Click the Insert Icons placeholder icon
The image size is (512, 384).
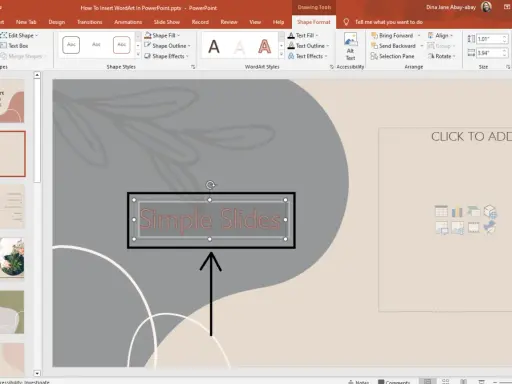pos(489,228)
